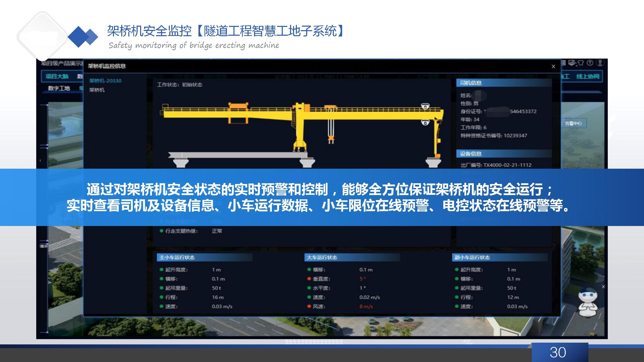
Task: Click the T-shirt theme skin icon
Action: (581, 63)
